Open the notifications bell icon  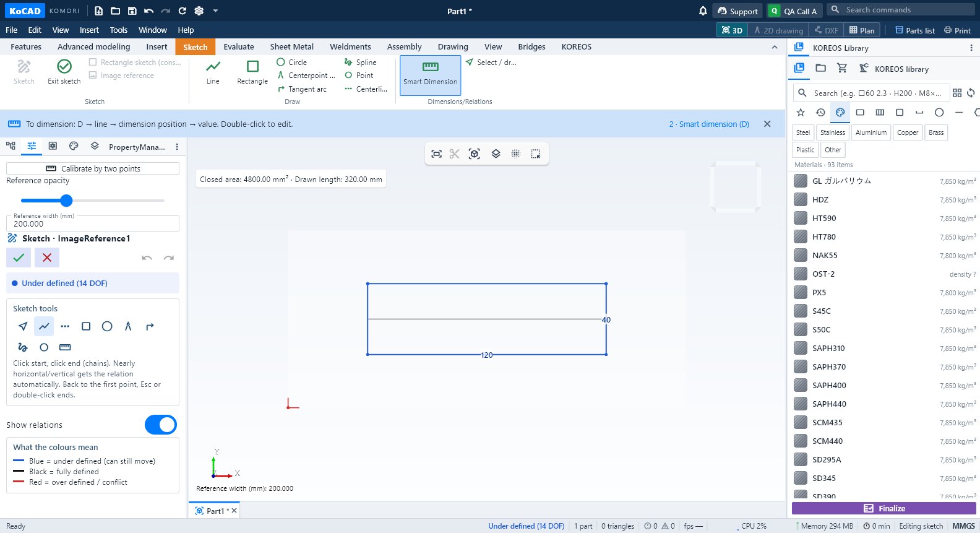(x=703, y=11)
